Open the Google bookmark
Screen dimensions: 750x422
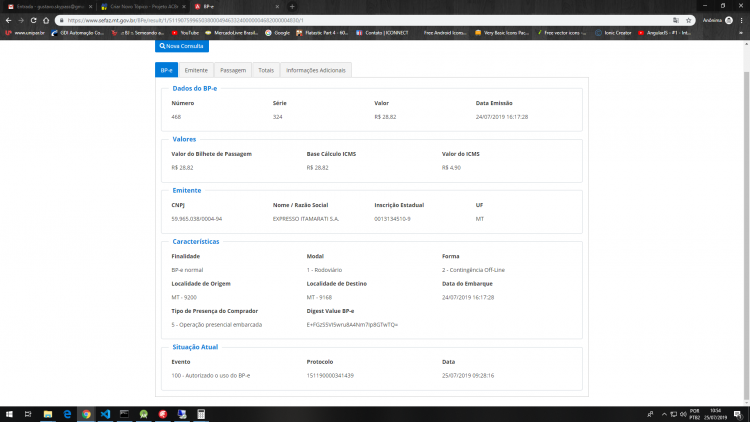(x=277, y=33)
